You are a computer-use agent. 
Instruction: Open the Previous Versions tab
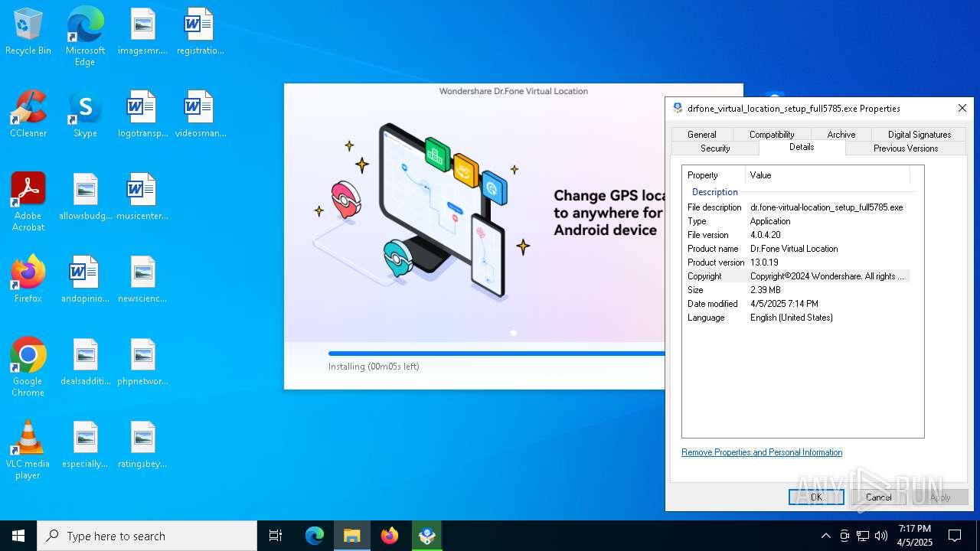[906, 148]
